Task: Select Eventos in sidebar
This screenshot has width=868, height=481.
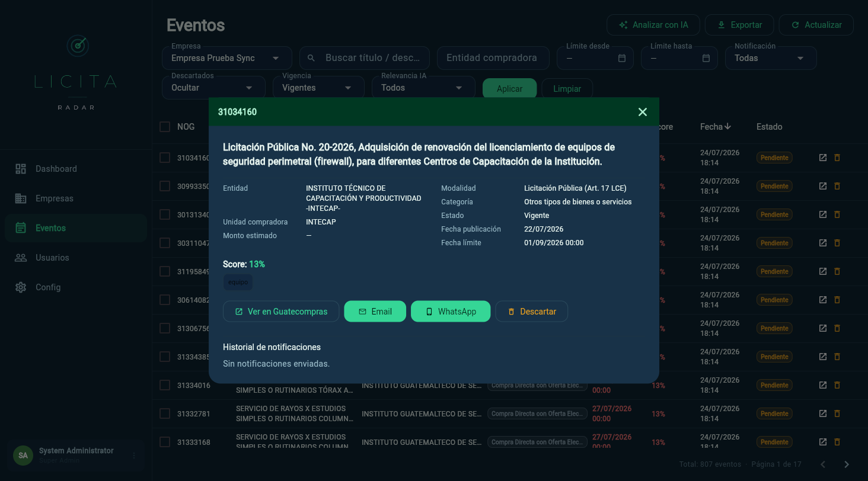Action: 76,228
